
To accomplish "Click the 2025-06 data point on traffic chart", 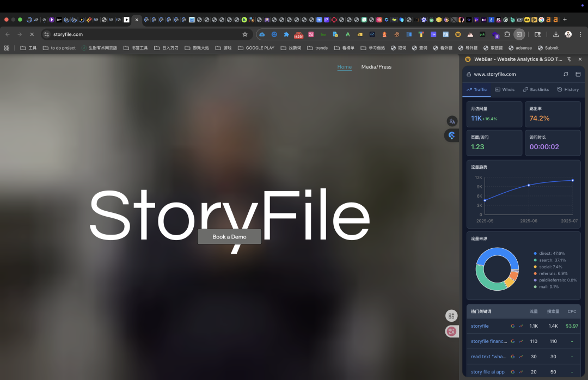I will click(x=529, y=185).
